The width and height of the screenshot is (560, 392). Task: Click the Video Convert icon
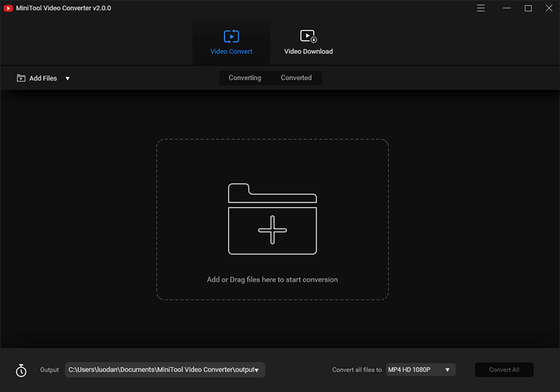click(232, 36)
